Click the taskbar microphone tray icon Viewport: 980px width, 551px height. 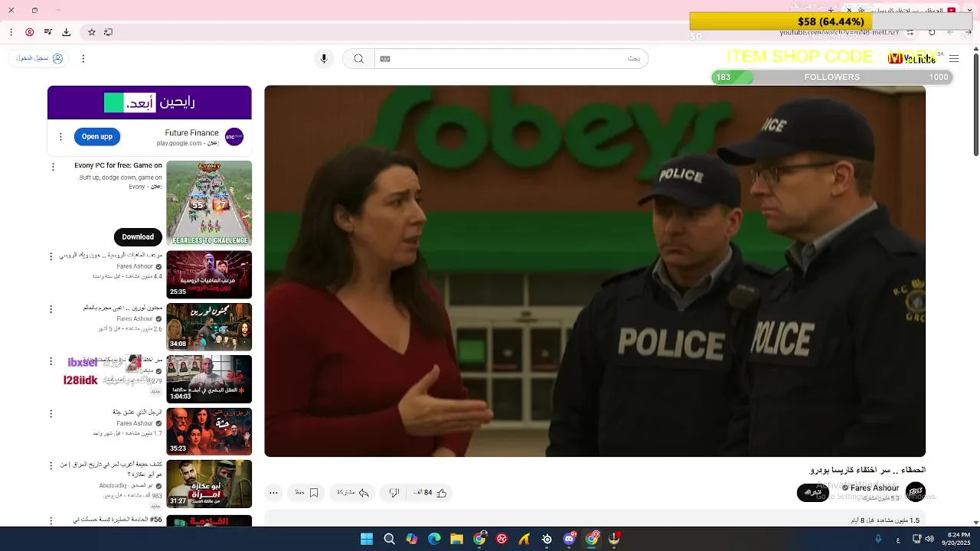[878, 539]
